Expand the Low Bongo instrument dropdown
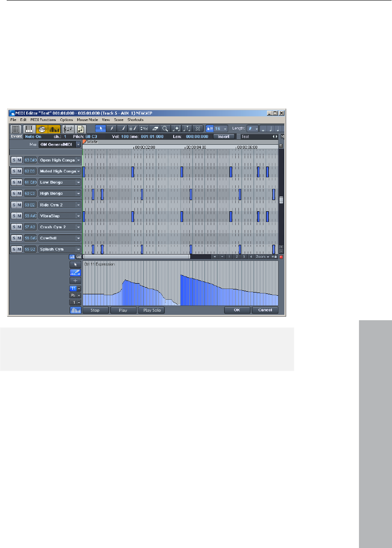This screenshot has height=548, width=392. 79,182
